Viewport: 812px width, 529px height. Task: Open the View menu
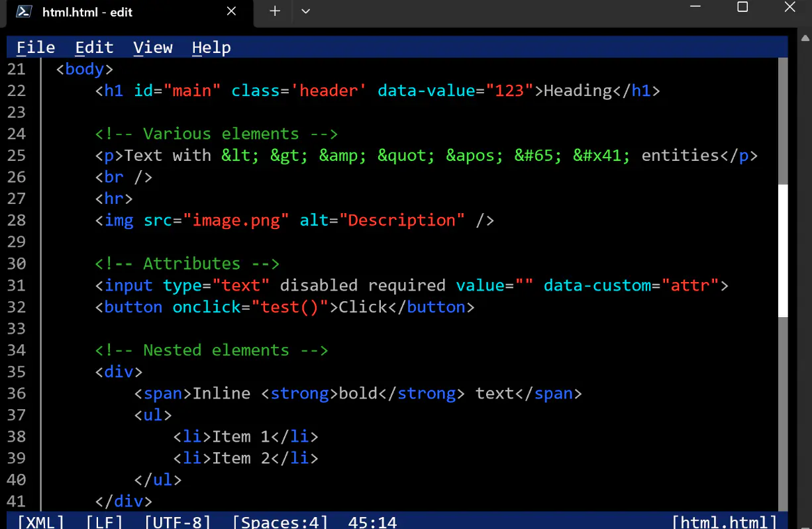(153, 48)
